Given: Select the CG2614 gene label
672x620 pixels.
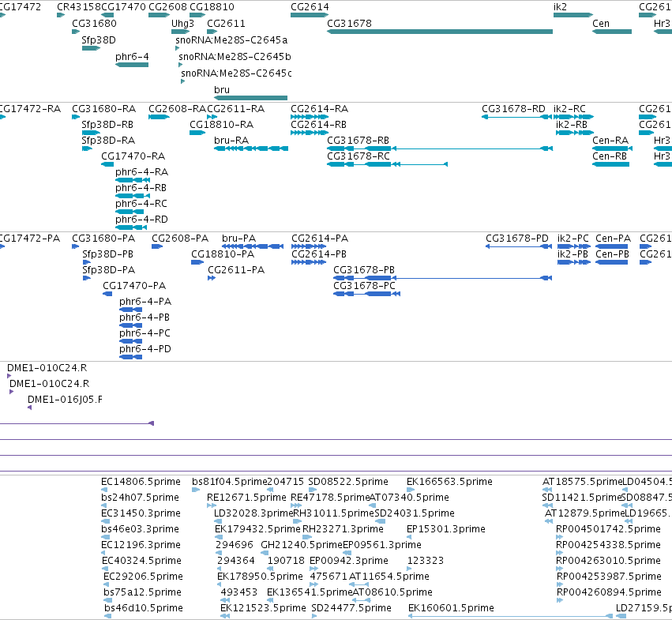Looking at the screenshot, I should (310, 7).
